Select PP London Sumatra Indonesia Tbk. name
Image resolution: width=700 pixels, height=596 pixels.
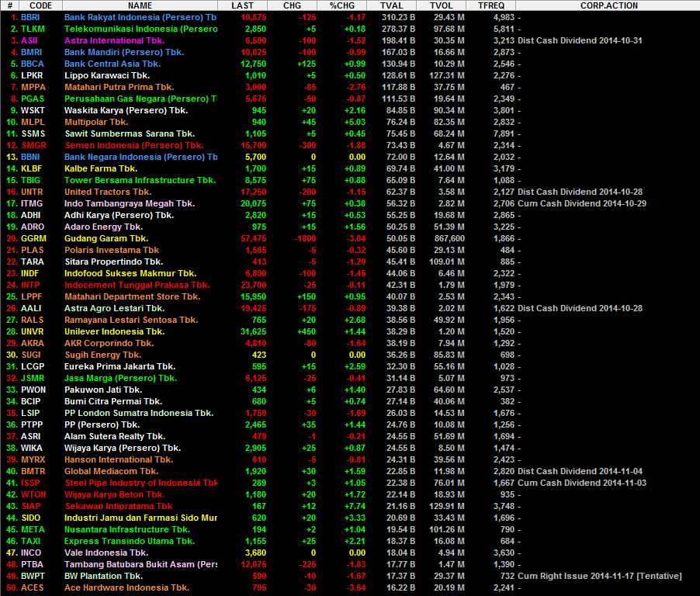[x=139, y=413]
